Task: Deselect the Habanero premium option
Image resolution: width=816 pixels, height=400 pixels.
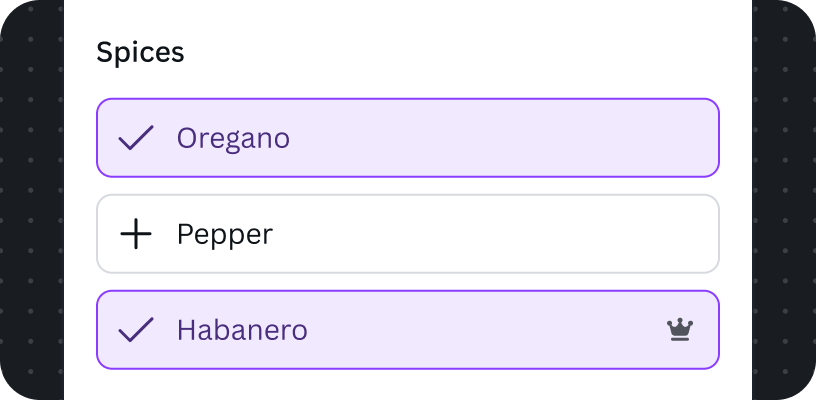Action: 408,330
